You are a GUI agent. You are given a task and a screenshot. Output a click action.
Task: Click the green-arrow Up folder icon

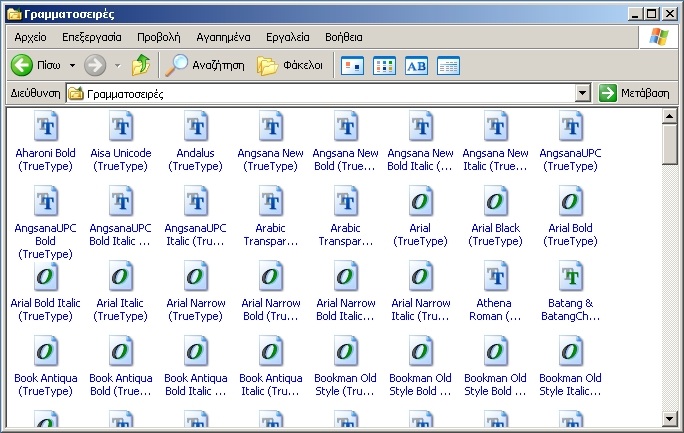[141, 65]
